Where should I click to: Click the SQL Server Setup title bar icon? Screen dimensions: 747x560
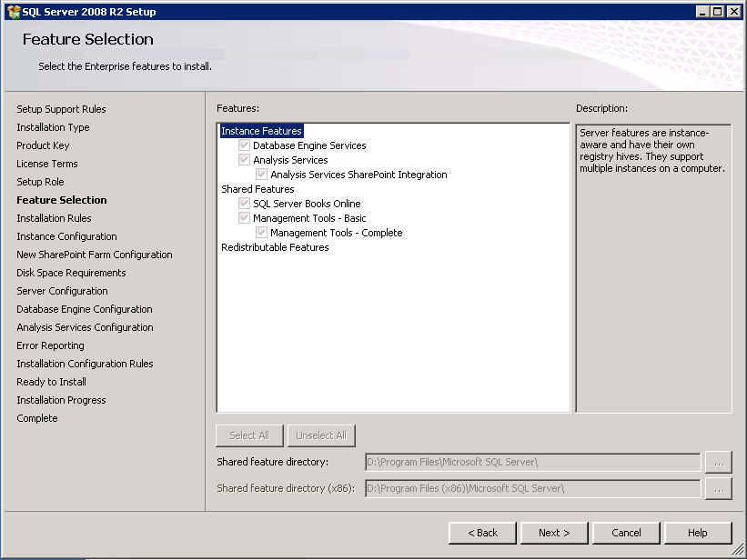[14, 12]
